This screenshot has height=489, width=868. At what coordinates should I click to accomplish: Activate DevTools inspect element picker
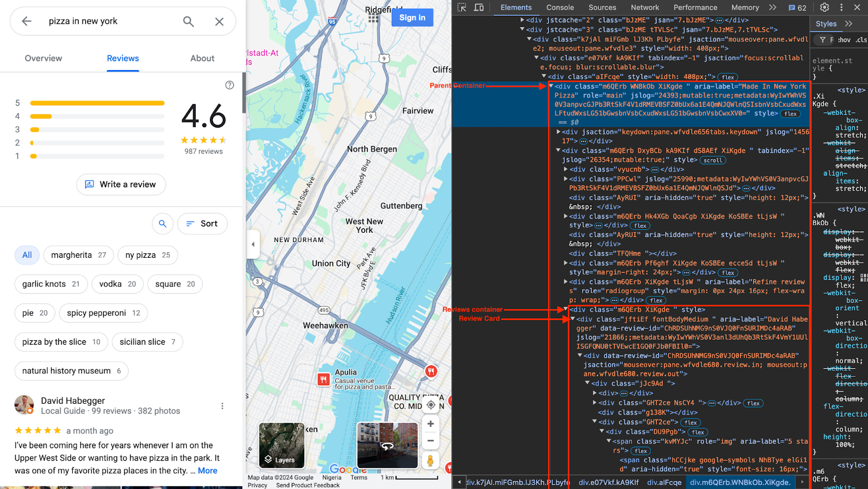[462, 8]
